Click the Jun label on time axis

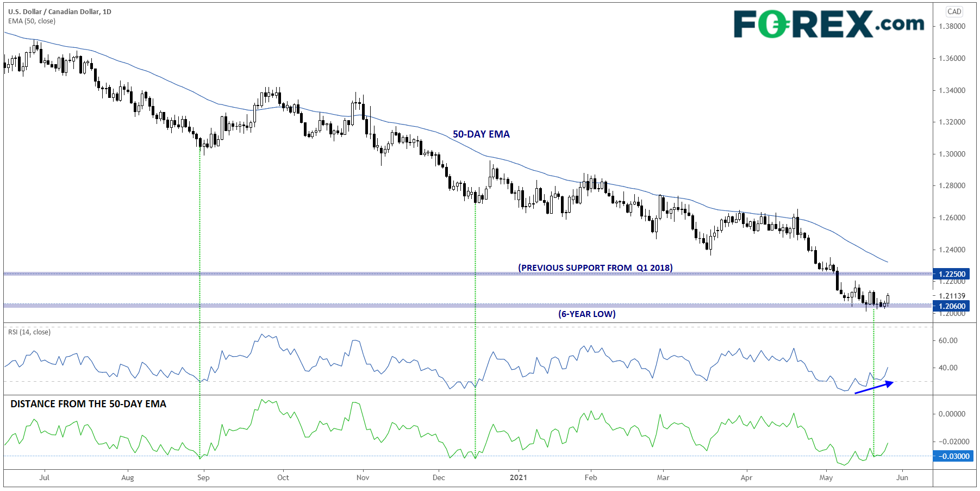(902, 477)
